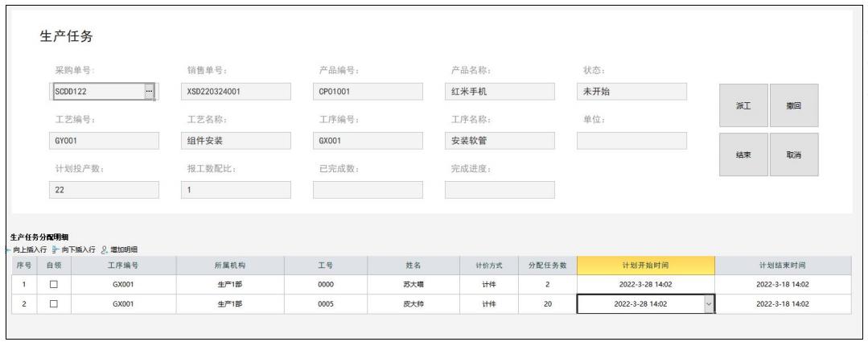Click the 计划开始时间 column header

coord(645,266)
